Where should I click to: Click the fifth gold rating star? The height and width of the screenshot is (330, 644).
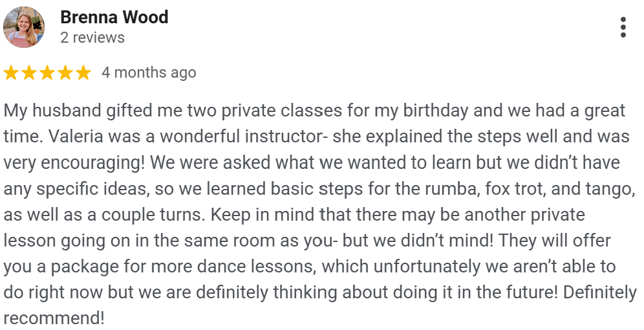coord(83,72)
